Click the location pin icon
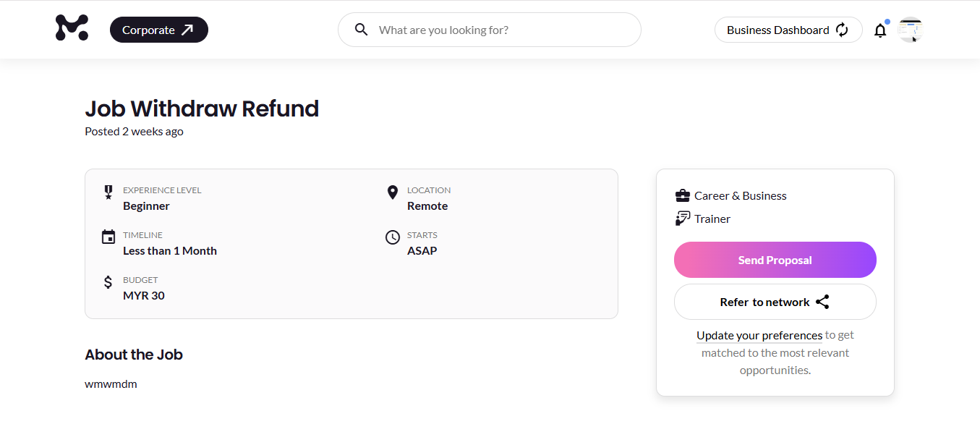The image size is (980, 445). point(393,192)
